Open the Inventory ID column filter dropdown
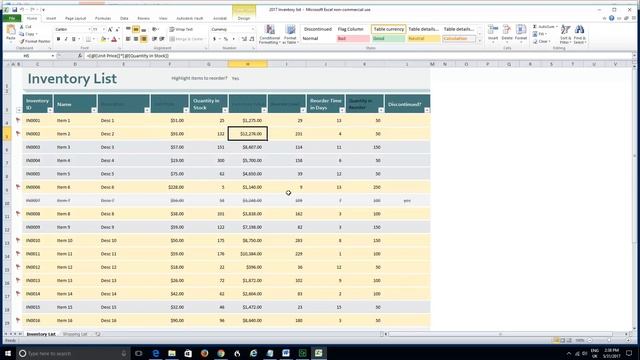Viewport: 640px width, 360px height. coord(50,110)
